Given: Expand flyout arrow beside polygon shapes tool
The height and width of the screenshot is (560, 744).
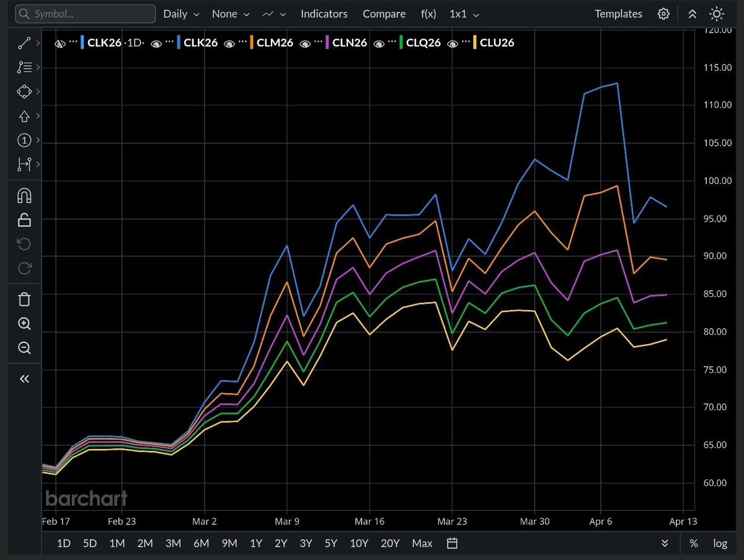Looking at the screenshot, I should coord(38,92).
